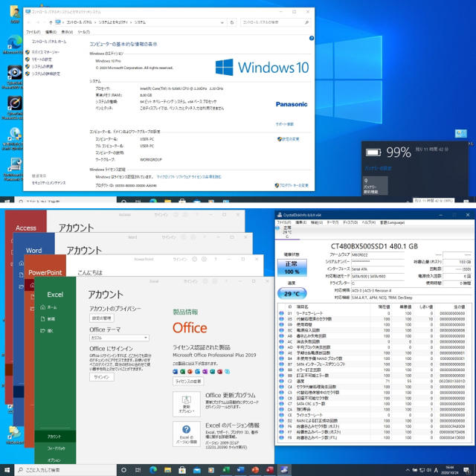Click the bottom taskbar search box
476x476 pixels.
click(65, 470)
